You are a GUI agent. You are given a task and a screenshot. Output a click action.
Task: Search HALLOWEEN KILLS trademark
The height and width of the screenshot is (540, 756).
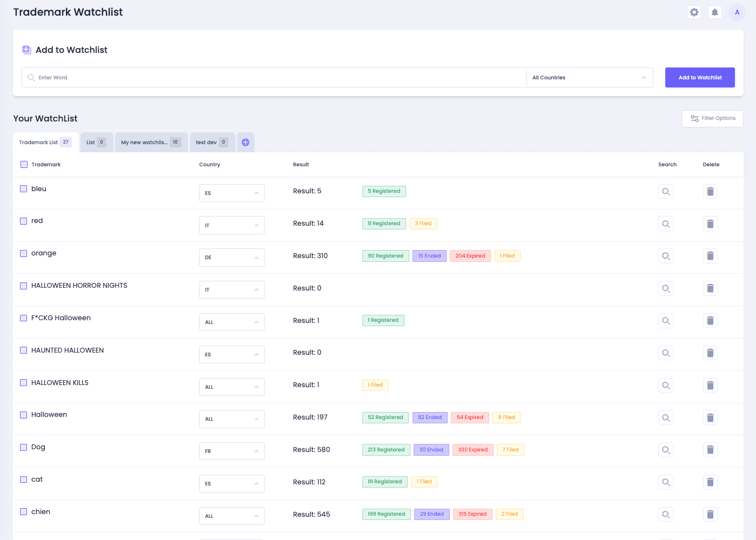666,386
